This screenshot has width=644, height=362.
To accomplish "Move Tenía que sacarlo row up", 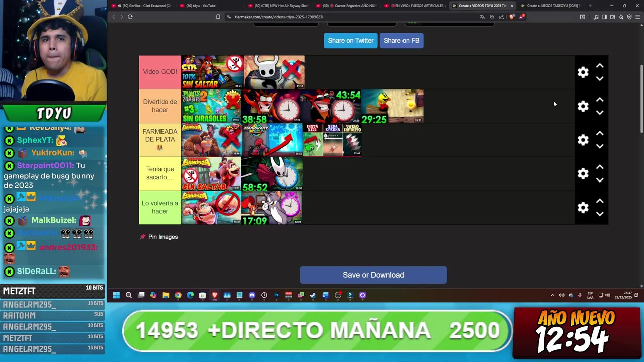I will point(600,167).
